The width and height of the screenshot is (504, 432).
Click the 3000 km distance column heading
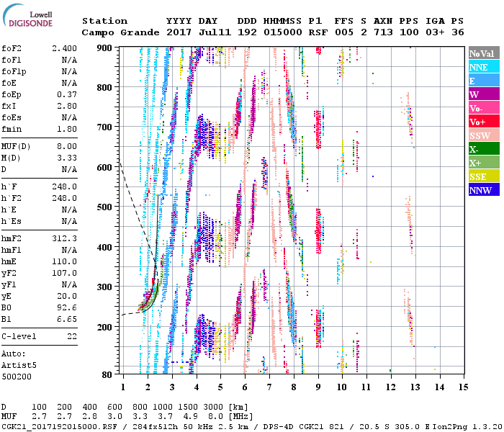coord(213,408)
